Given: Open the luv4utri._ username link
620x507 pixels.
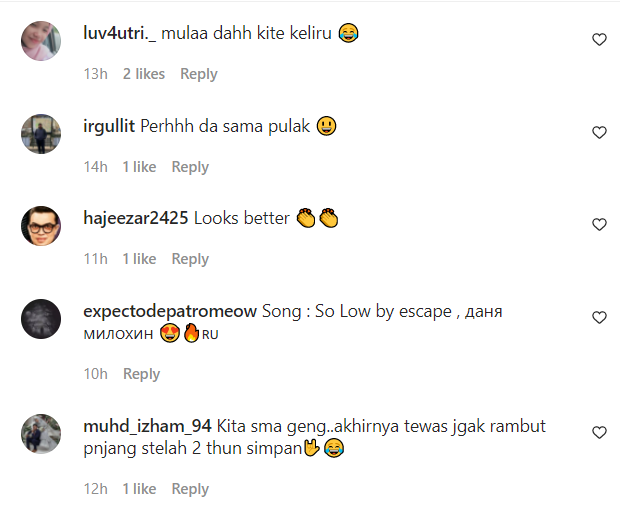Looking at the screenshot, I should click(119, 33).
